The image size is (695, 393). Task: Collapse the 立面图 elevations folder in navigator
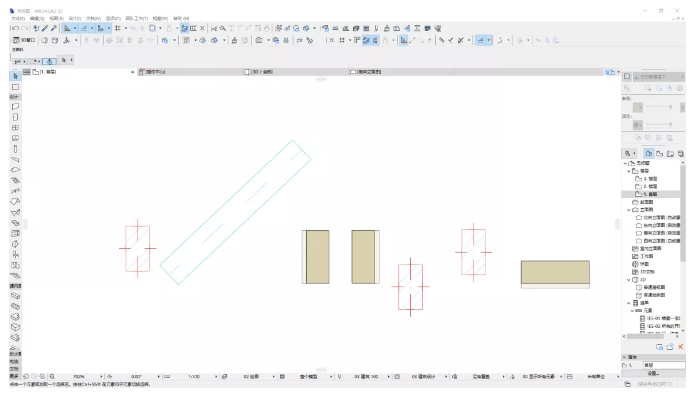click(x=629, y=210)
